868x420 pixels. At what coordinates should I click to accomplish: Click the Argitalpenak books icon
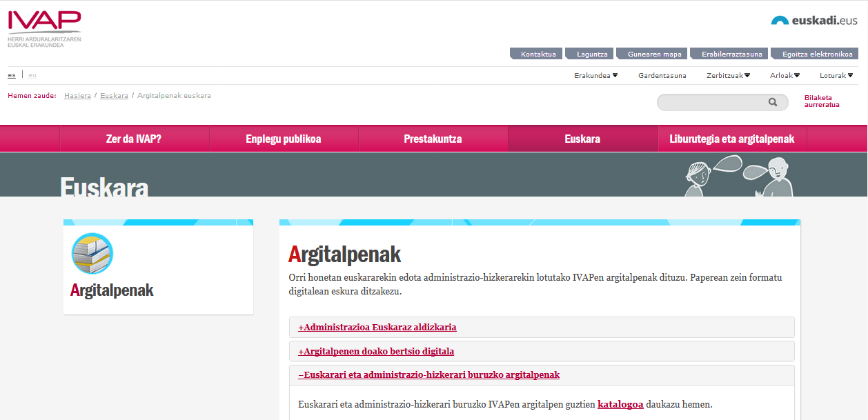[92, 254]
